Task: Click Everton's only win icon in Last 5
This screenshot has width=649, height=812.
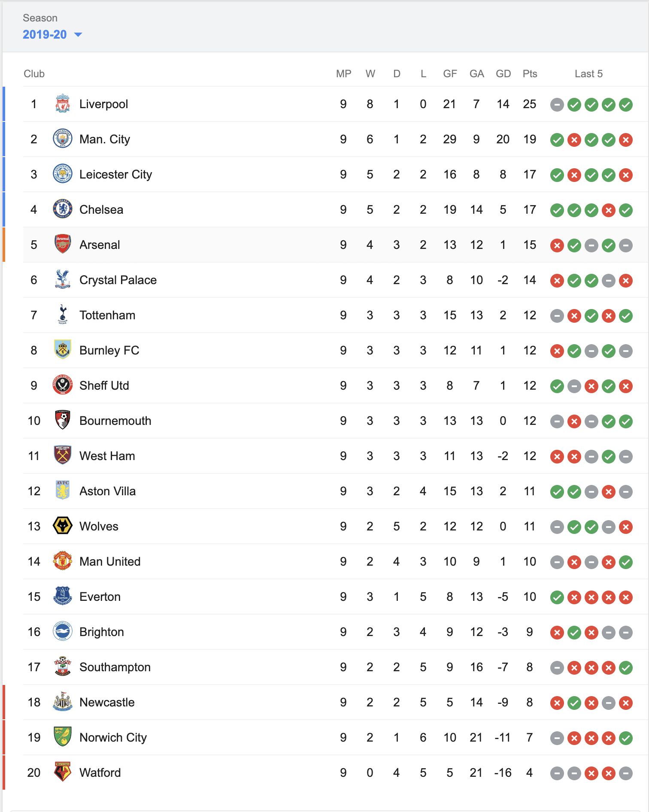Action: coord(557,597)
